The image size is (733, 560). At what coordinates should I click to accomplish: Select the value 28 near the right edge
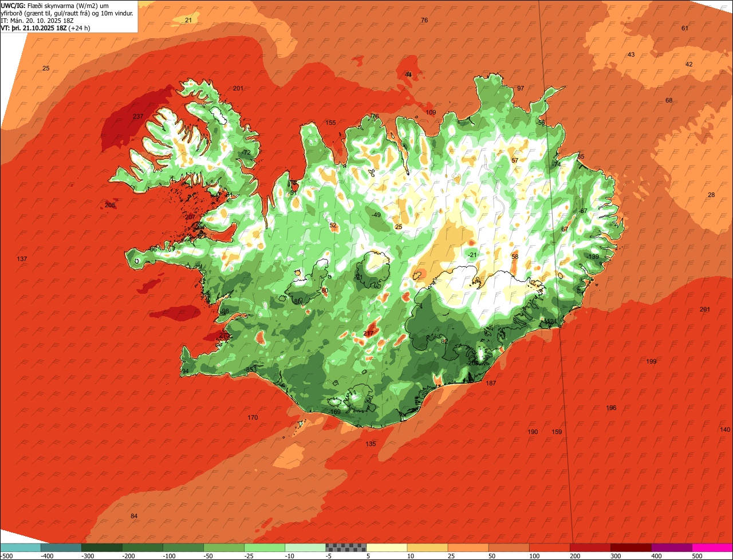(x=711, y=195)
